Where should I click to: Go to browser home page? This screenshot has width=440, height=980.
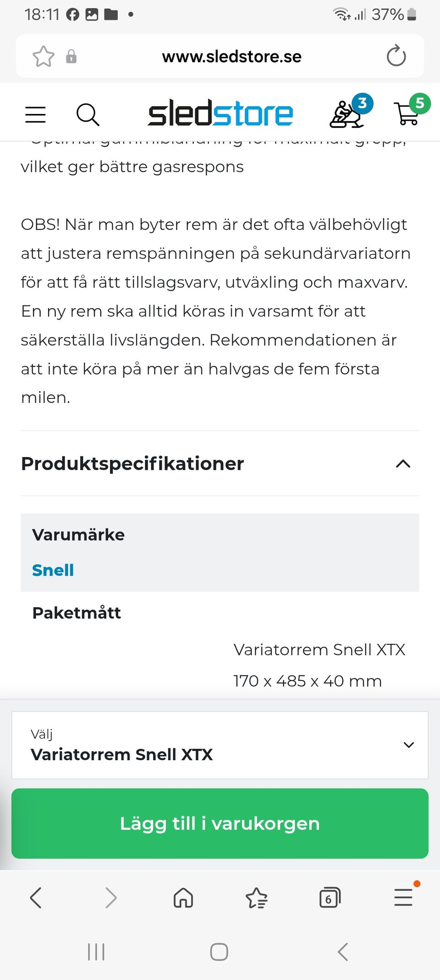click(x=183, y=898)
